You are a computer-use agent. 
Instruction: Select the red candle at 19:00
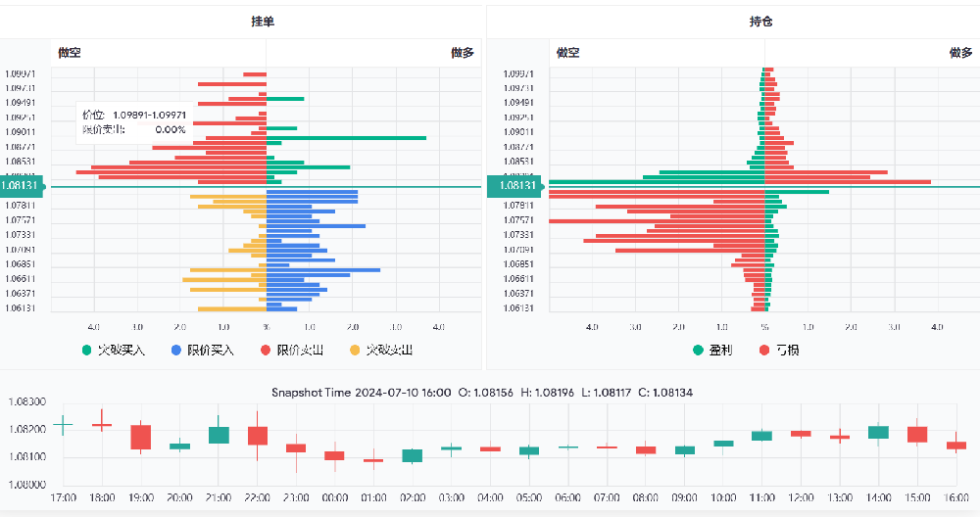point(140,437)
